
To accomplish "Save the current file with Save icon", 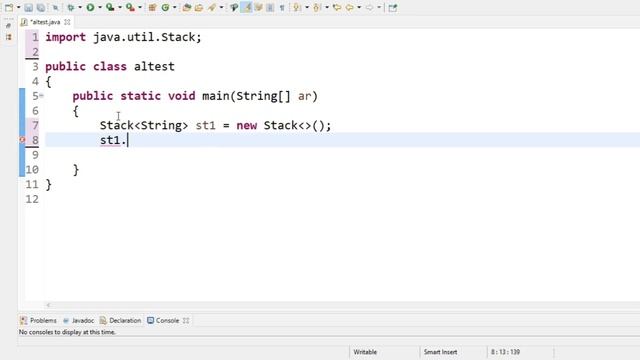I will point(28,7).
